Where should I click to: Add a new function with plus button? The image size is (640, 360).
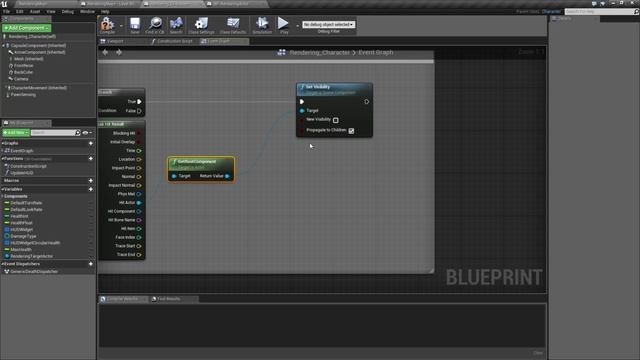pyautogui.click(x=91, y=158)
